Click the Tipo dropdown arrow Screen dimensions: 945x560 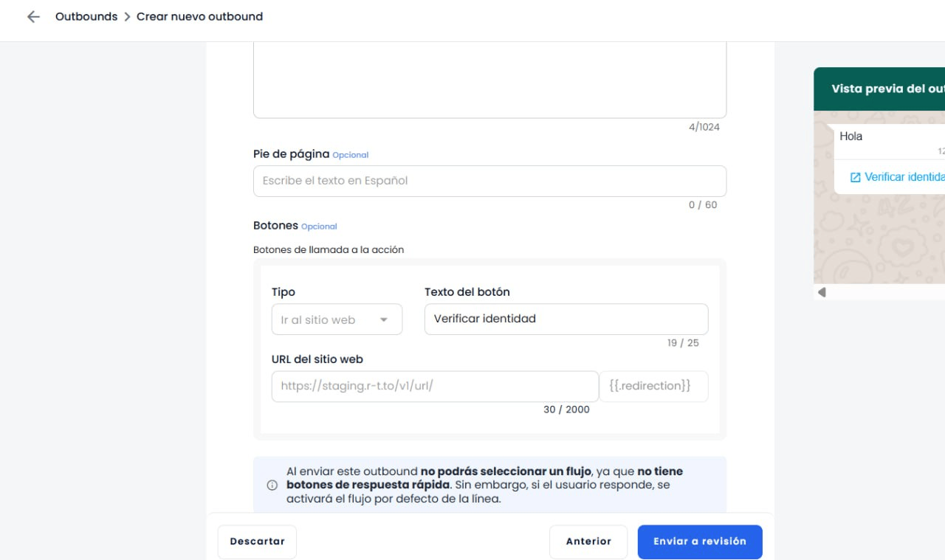(384, 320)
